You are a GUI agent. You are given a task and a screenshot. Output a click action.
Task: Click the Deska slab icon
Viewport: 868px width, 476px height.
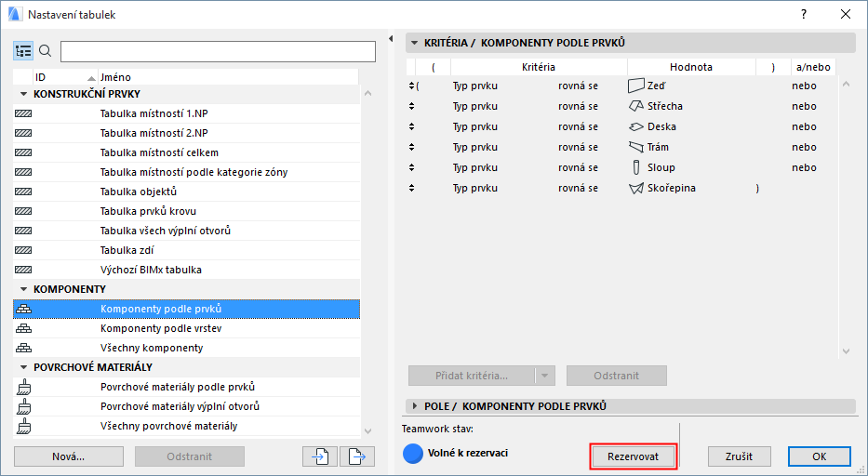[x=636, y=126]
